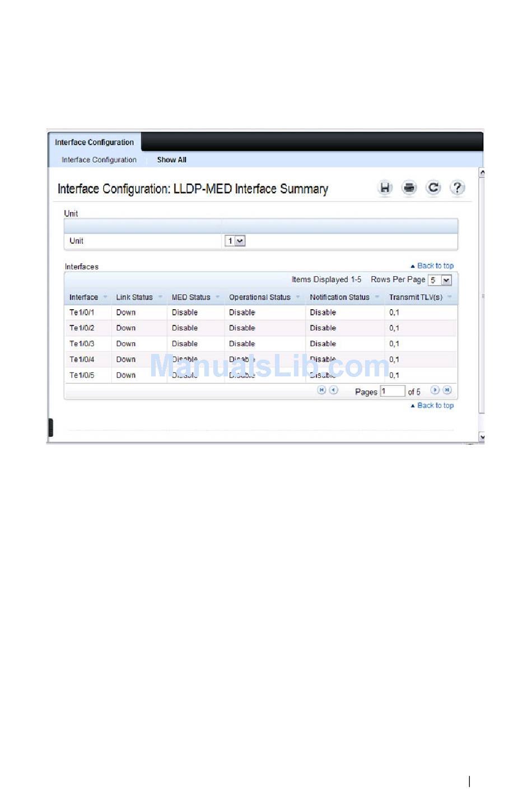This screenshot has height=792, width=532.
Task: Click the Refresh icon
Action: coord(433,188)
